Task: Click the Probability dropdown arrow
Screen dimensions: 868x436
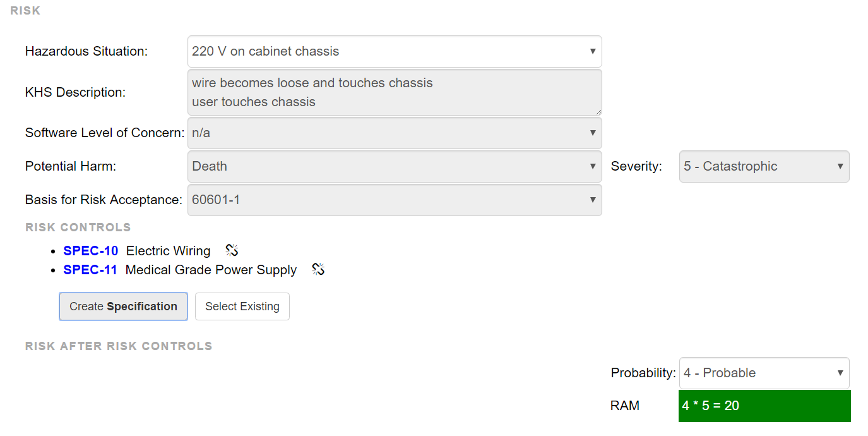Action: tap(840, 373)
